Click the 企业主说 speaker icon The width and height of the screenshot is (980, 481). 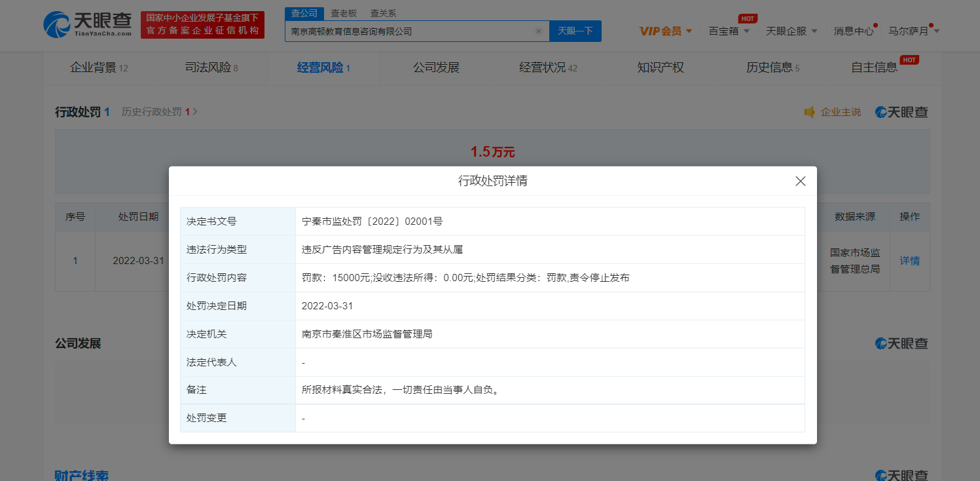coord(810,112)
